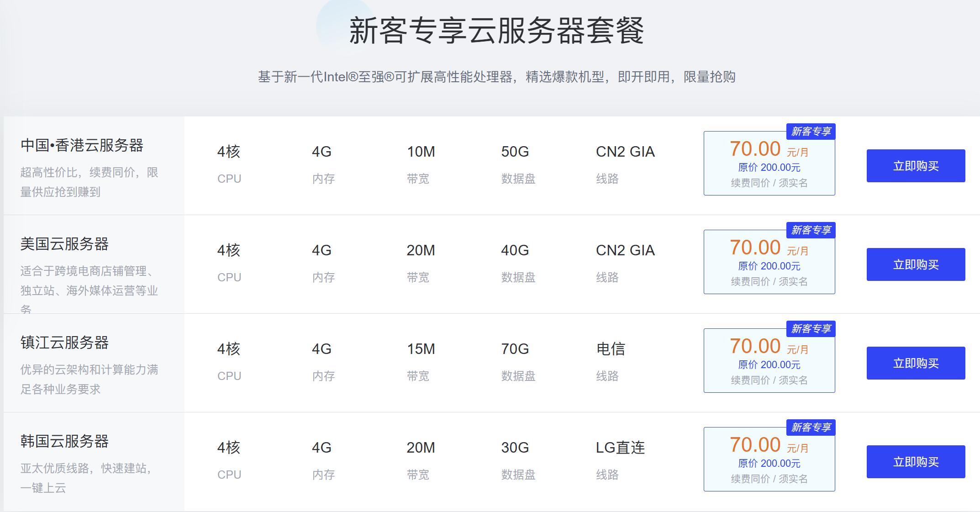The width and height of the screenshot is (980, 512).
Task: Click the description 优异的云架构和计算能力
Action: (89, 379)
